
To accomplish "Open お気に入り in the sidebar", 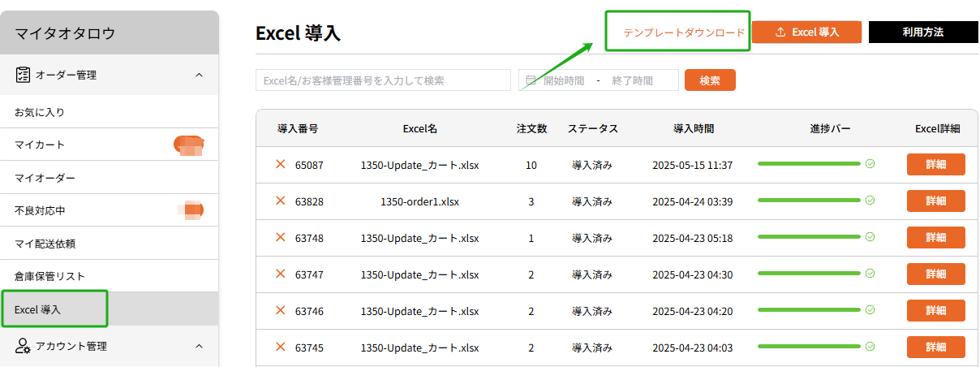I will 110,112.
